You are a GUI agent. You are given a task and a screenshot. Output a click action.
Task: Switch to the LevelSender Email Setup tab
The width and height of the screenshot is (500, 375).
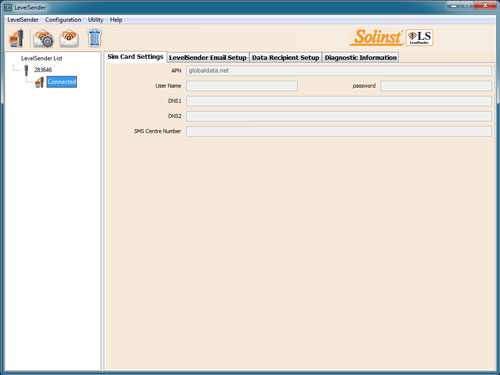(208, 57)
